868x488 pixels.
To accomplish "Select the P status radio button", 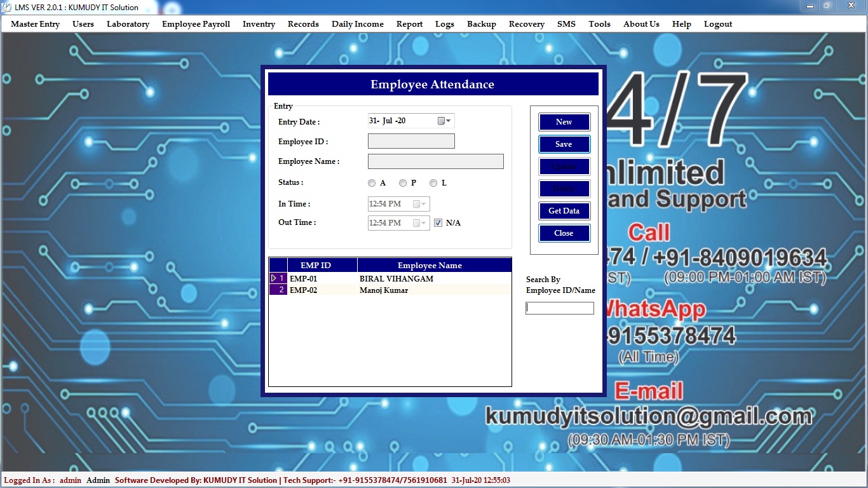I will 403,183.
